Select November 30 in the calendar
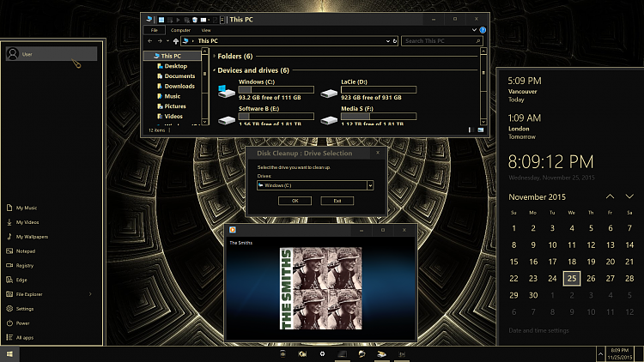The image size is (644, 362). 533,295
